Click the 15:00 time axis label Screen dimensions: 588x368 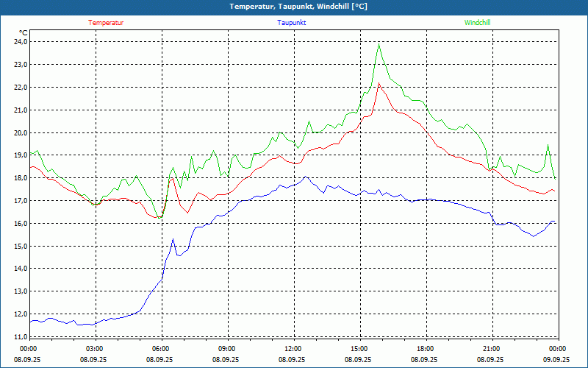point(359,349)
